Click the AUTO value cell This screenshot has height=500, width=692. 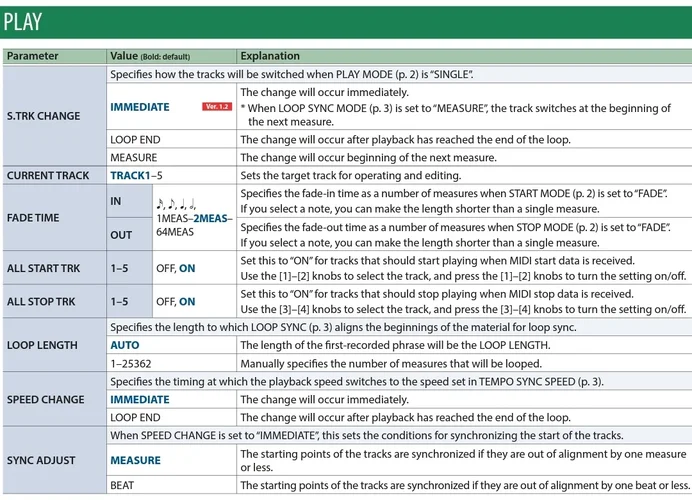[x=171, y=345]
